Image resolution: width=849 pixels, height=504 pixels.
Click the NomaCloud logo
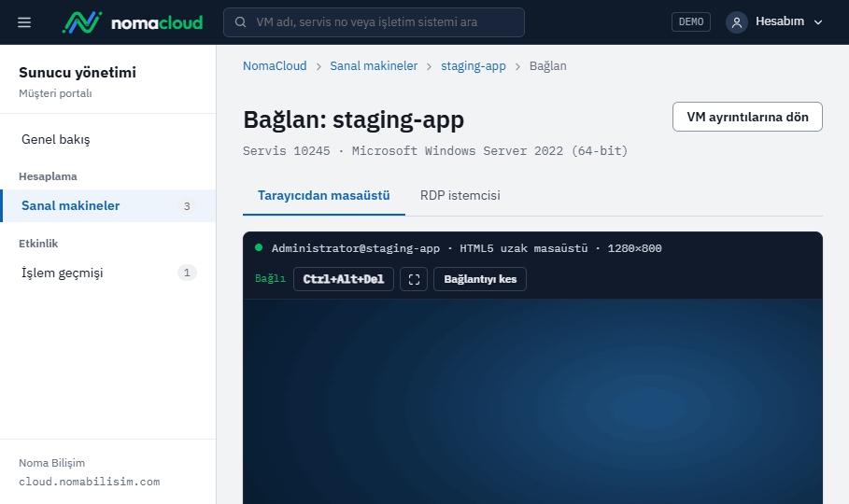click(133, 22)
